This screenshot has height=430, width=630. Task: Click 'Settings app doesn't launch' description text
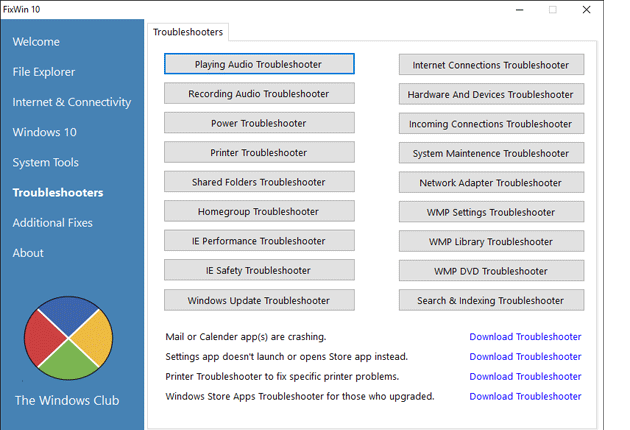286,356
